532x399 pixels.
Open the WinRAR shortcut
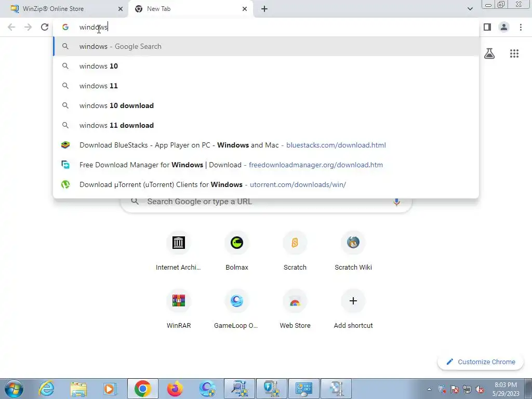click(179, 310)
